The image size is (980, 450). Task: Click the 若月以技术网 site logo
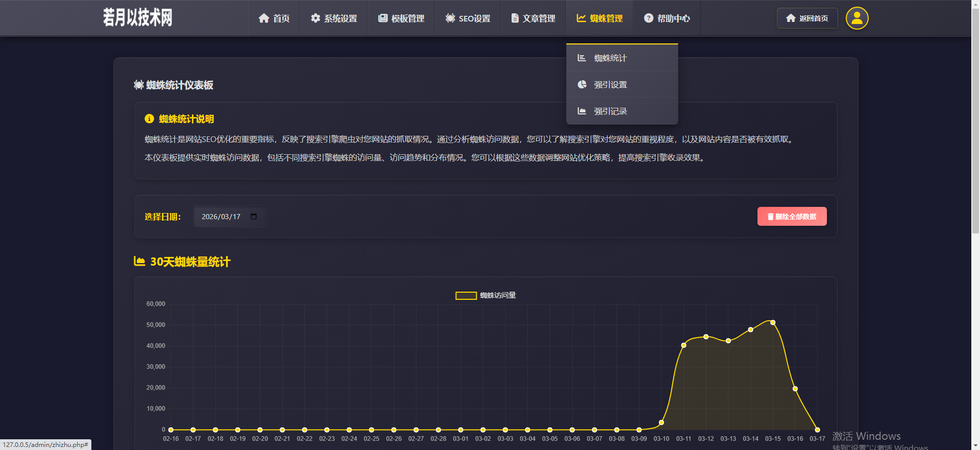pyautogui.click(x=137, y=17)
